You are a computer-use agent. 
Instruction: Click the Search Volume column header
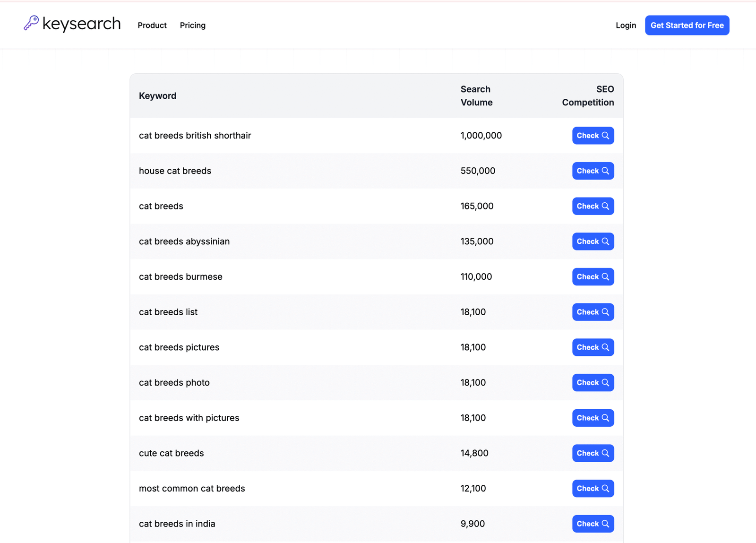[476, 96]
